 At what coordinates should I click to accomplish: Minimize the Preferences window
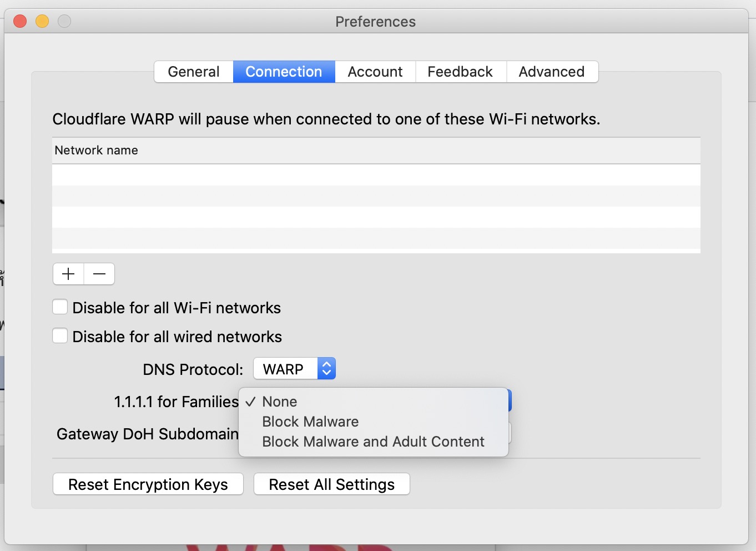[x=42, y=21]
